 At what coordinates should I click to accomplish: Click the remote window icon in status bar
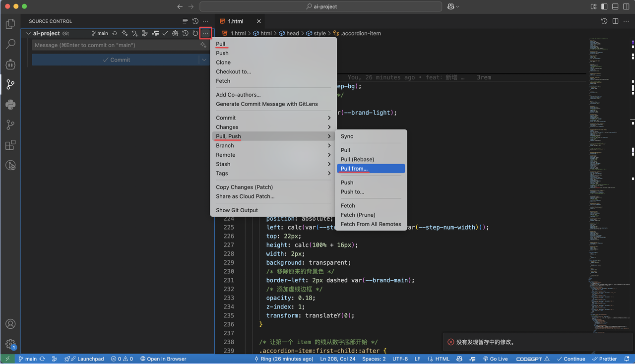click(x=7, y=359)
